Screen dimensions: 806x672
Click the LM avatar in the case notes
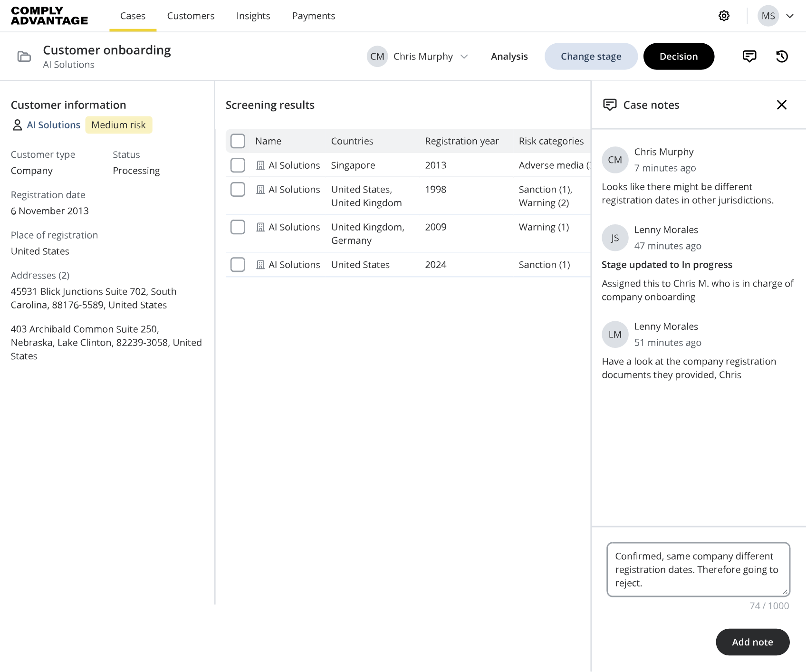[615, 334]
